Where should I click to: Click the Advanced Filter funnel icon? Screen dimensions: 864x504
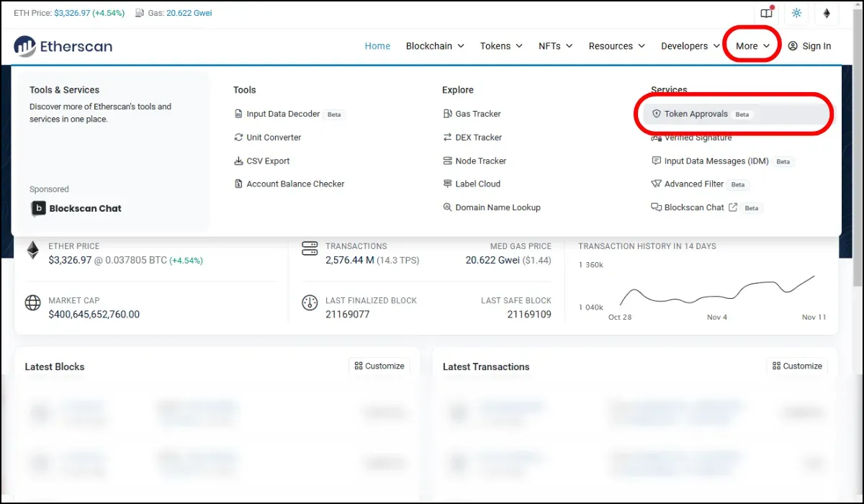[657, 184]
